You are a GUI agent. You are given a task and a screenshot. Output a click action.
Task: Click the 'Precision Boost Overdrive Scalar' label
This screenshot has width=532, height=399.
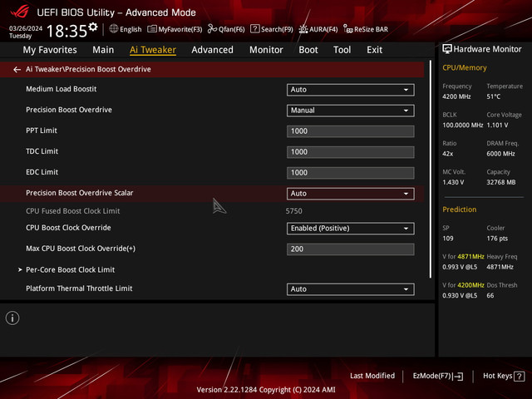(x=80, y=193)
